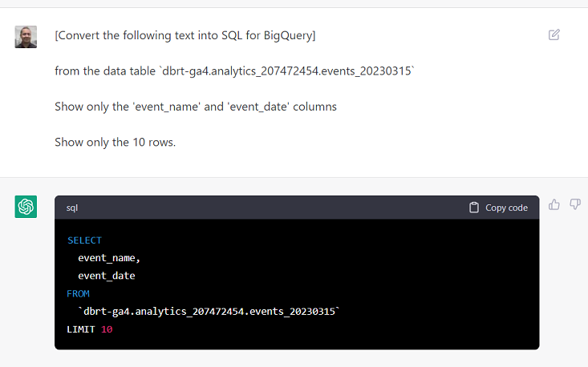Click the prompt line about event_name columns
This screenshot has height=367, width=588.
pyautogui.click(x=196, y=107)
